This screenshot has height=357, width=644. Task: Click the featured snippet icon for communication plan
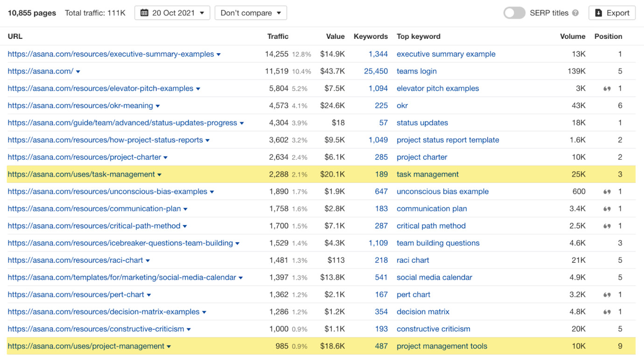point(607,209)
